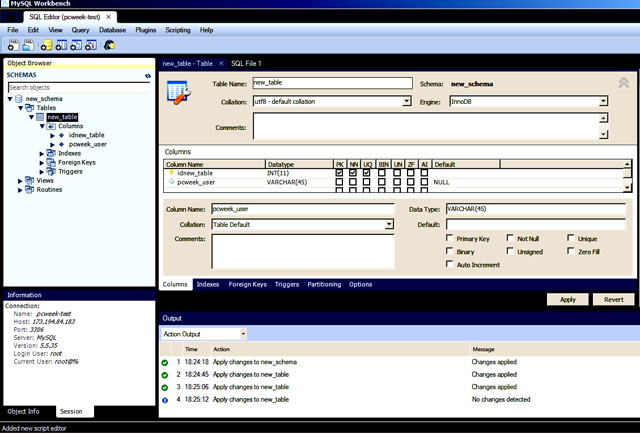
Task: Click the create new schema toolbar icon
Action: [x=47, y=45]
